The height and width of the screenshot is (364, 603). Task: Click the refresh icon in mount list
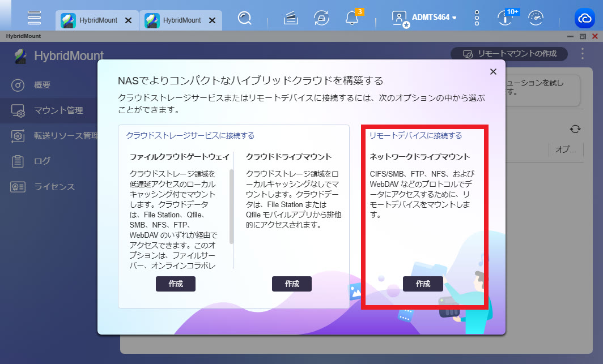tap(575, 129)
